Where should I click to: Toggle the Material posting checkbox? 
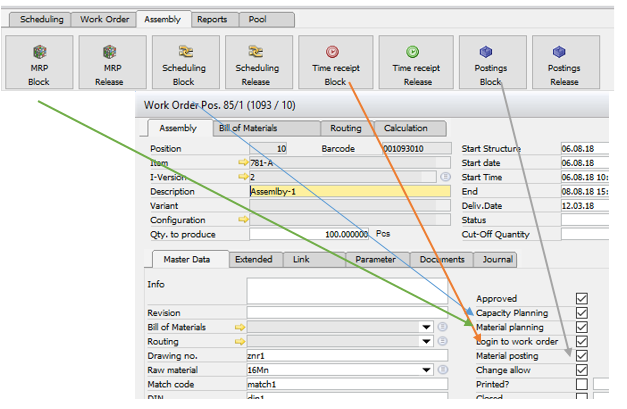pyautogui.click(x=582, y=355)
